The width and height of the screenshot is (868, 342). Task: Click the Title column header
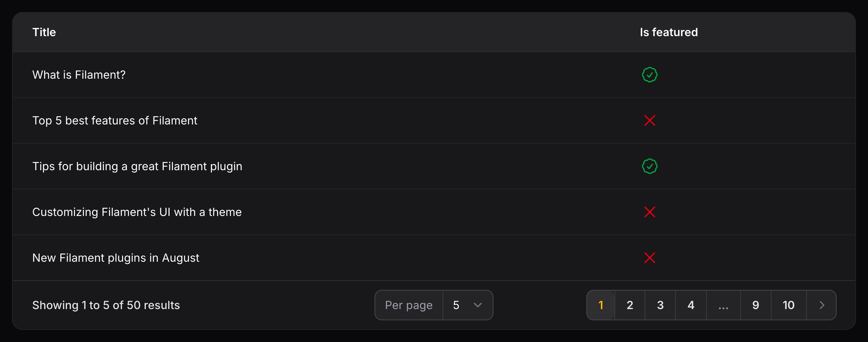[x=44, y=32]
